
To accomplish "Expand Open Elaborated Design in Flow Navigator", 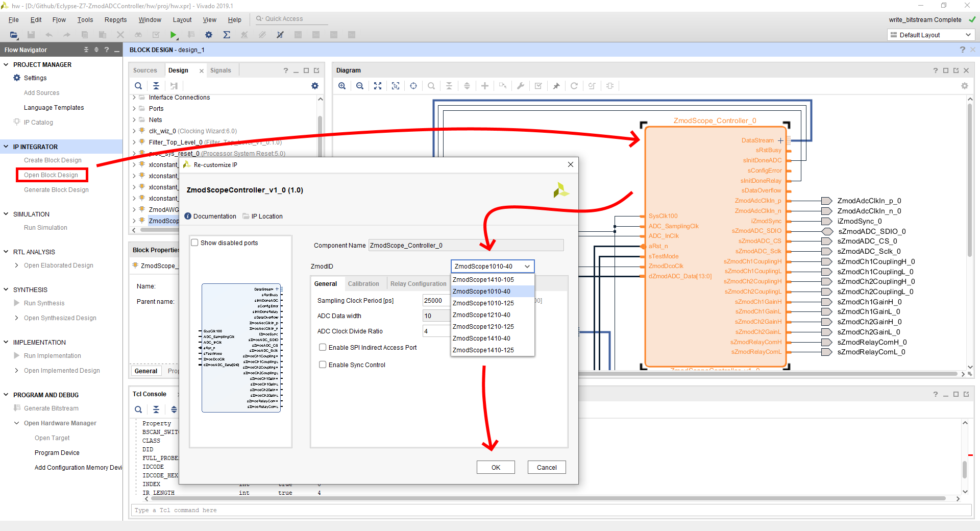I will 17,265.
